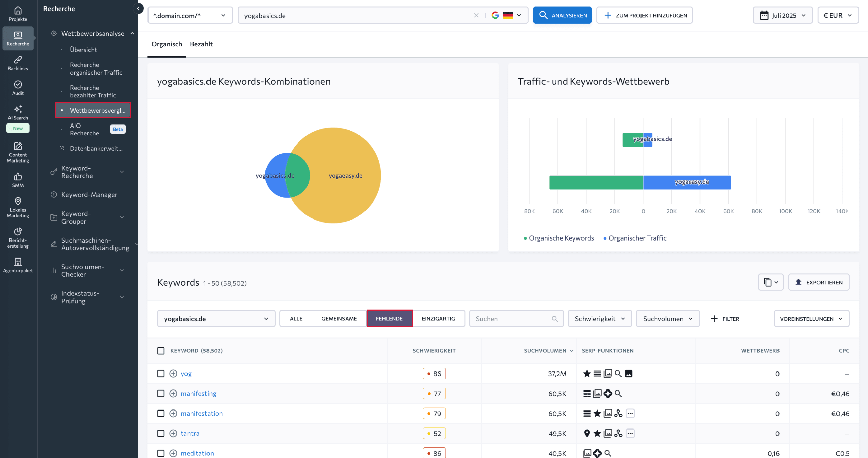The image size is (868, 458).
Task: Open Berichterstellung section
Action: [18, 237]
